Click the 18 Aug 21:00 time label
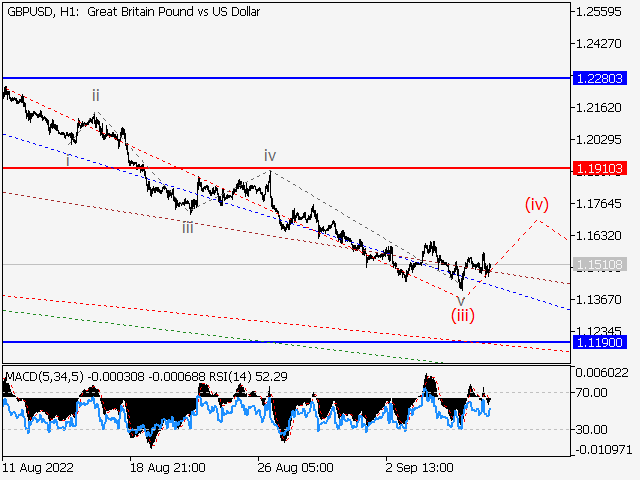The width and height of the screenshot is (640, 480). (168, 467)
